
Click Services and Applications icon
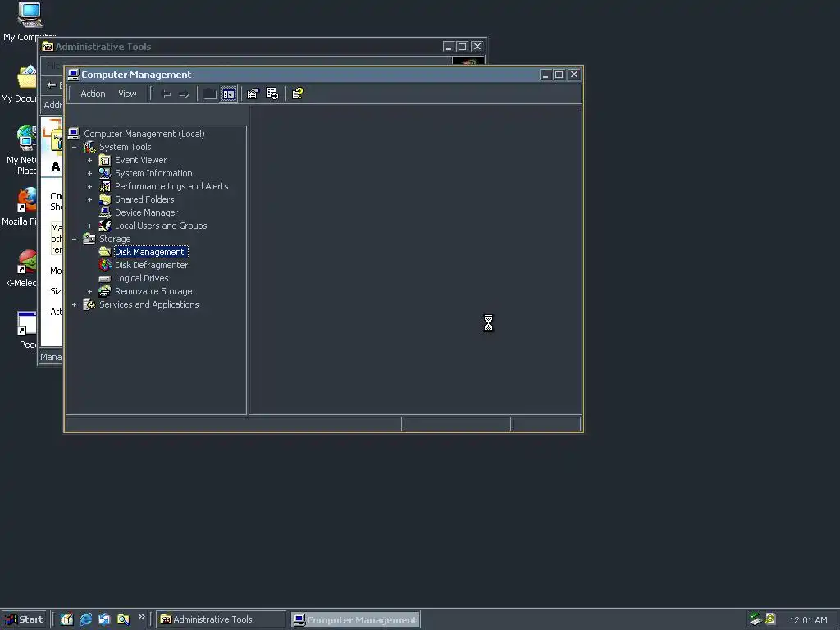pyautogui.click(x=89, y=304)
